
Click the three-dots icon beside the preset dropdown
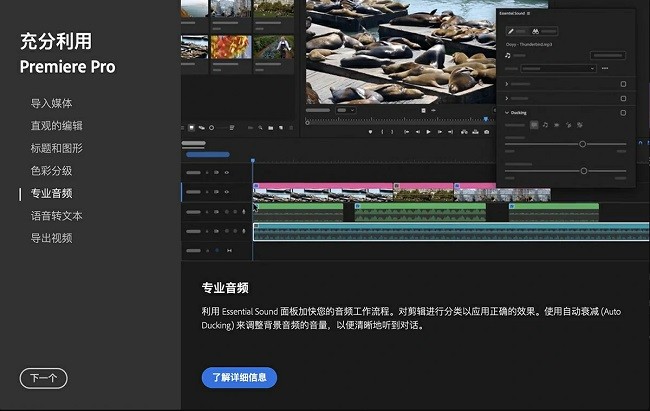click(605, 68)
